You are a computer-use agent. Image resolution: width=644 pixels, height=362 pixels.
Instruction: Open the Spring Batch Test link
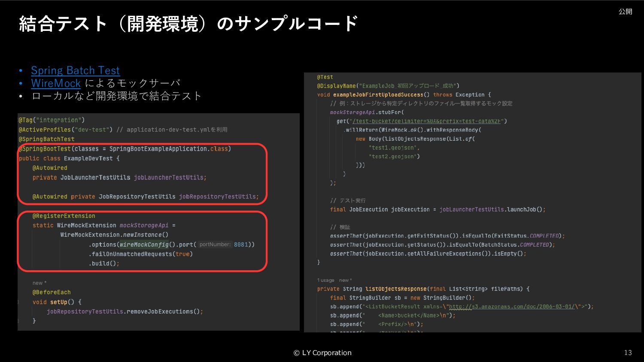(76, 70)
